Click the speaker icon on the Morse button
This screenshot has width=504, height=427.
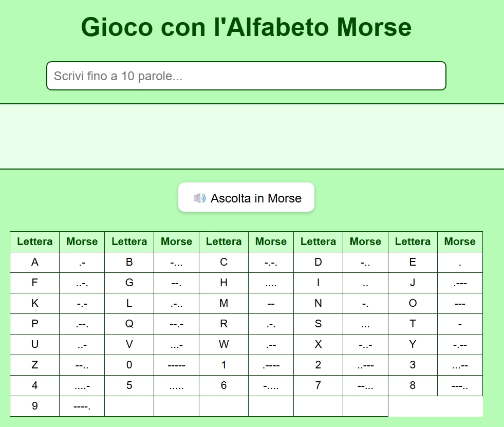199,197
